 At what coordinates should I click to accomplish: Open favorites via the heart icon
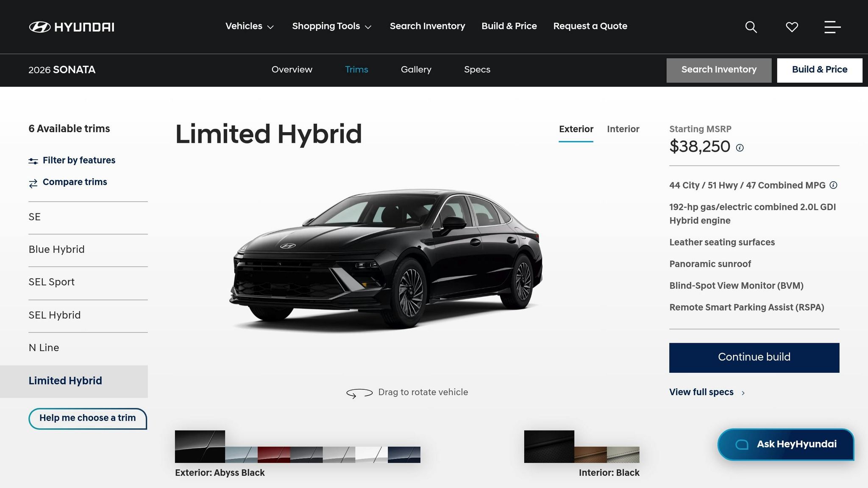[x=791, y=27]
